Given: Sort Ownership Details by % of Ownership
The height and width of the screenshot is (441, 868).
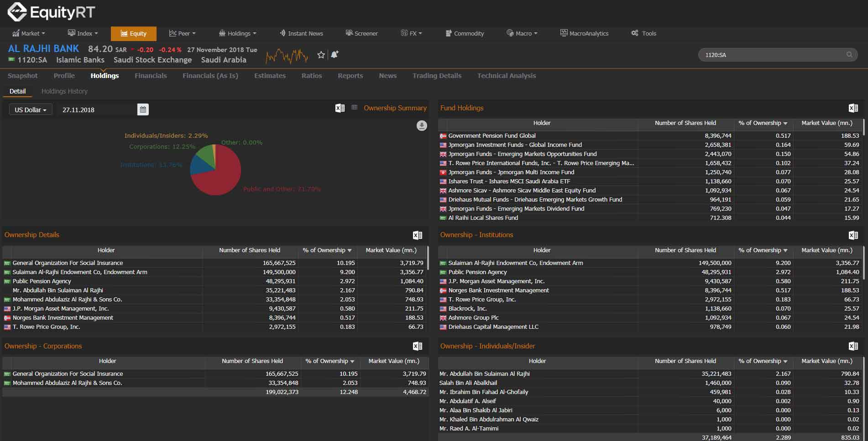Looking at the screenshot, I should point(327,250).
